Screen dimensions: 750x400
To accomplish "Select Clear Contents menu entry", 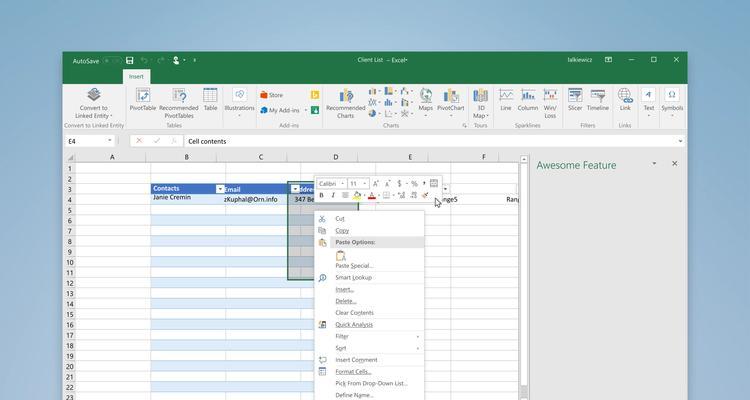I will (369, 312).
